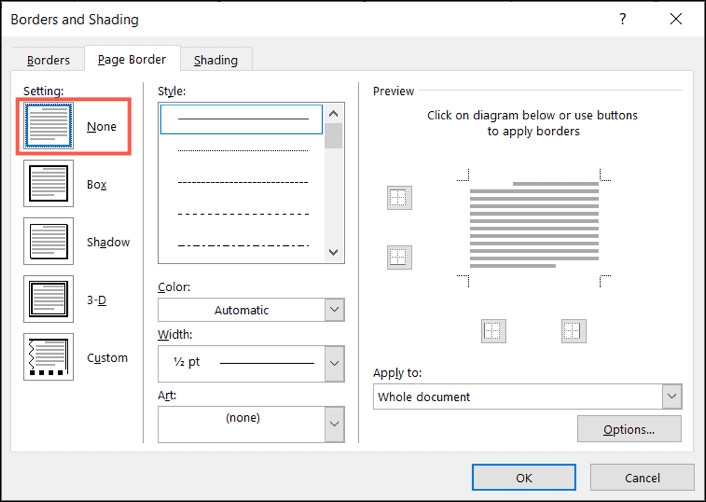
Task: Expand the Apply to Whole document dropdown
Action: point(527,397)
